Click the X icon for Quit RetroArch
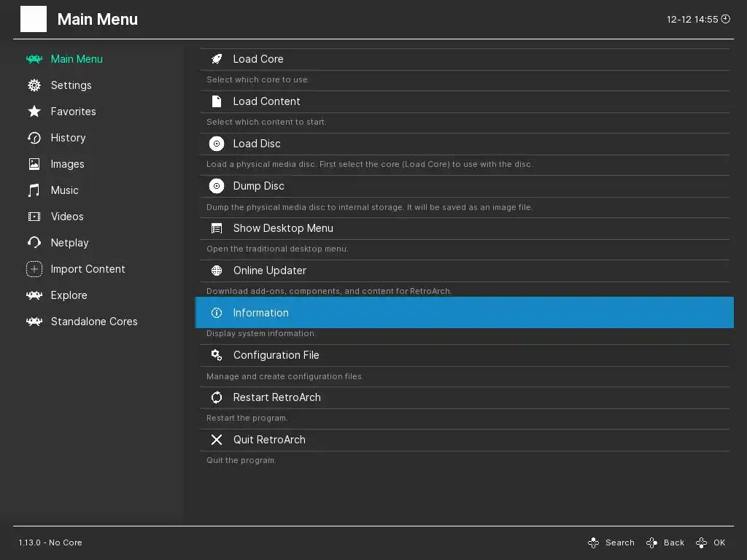The width and height of the screenshot is (747, 560). coord(217,440)
